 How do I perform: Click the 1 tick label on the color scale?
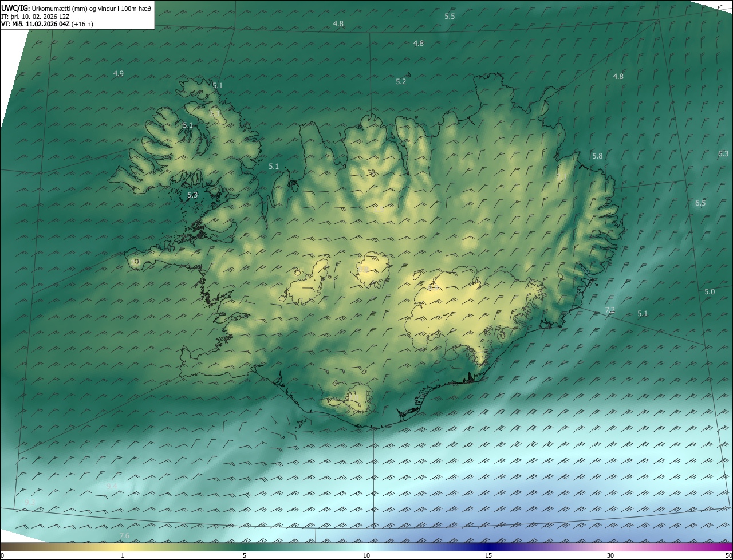click(123, 555)
